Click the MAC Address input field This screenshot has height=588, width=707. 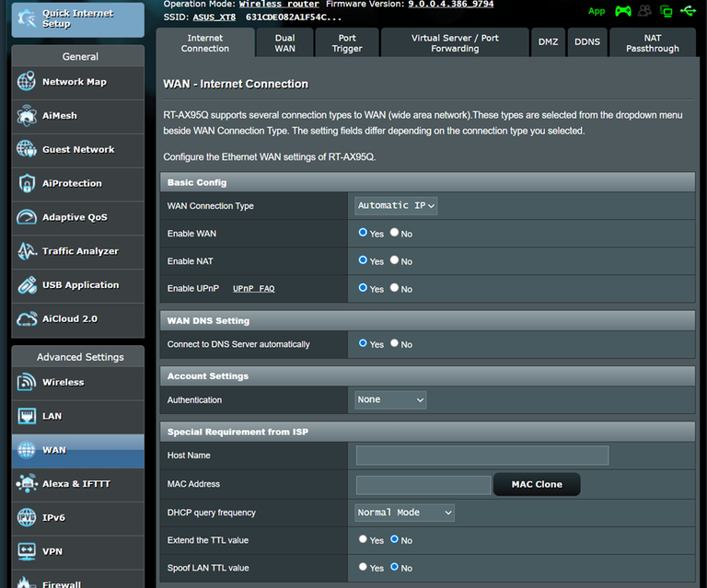tap(423, 485)
